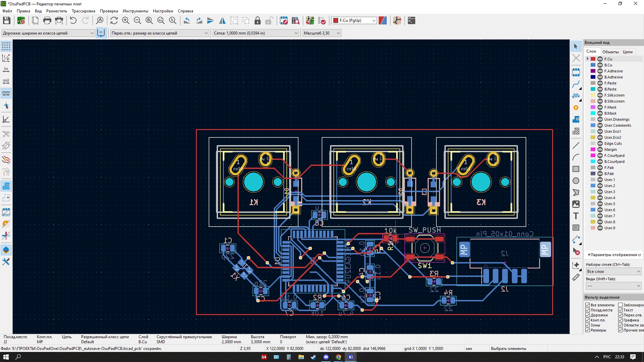Toggle 'Дорожки' selection filter checkbox
Viewport: 644px width, 362px height.
point(588,315)
